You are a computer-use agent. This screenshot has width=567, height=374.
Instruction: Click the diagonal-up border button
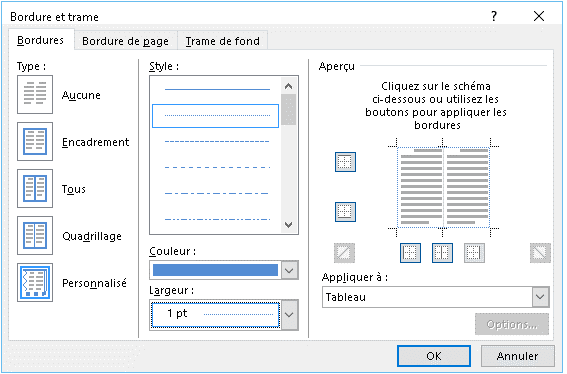pos(344,252)
